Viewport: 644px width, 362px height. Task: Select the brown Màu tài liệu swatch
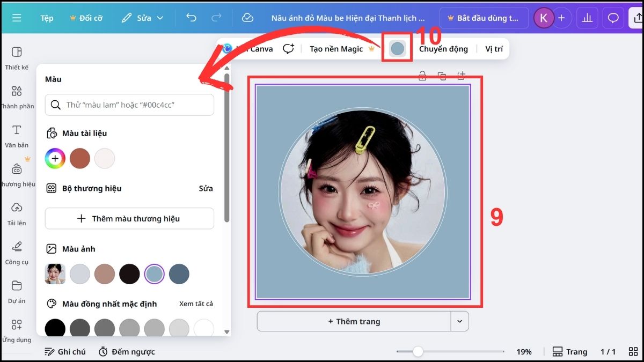(79, 158)
